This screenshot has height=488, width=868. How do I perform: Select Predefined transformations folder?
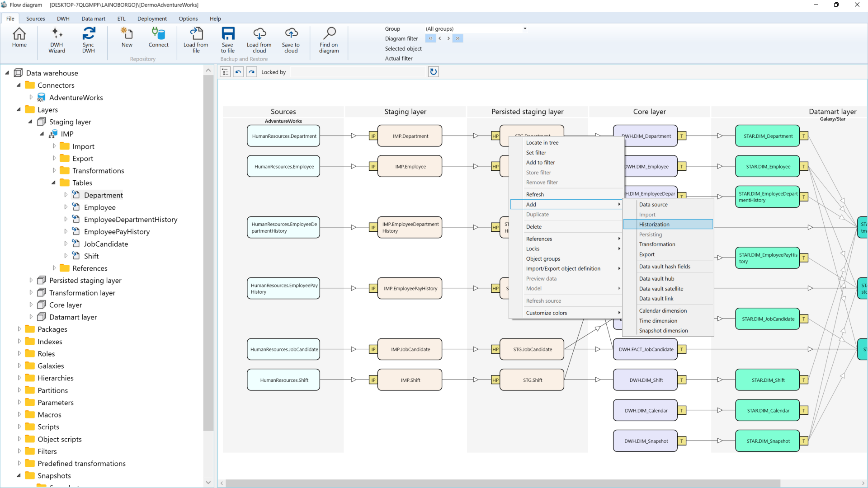point(81,463)
